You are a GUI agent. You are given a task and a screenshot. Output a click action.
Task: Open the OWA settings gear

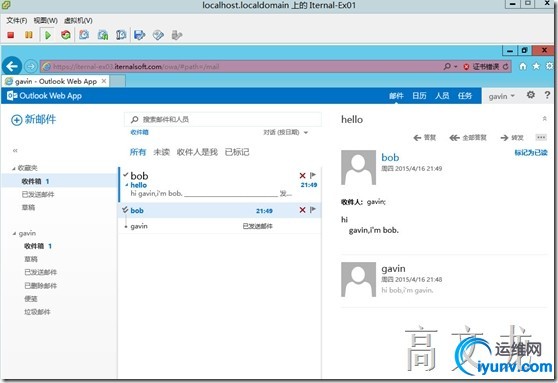[531, 95]
